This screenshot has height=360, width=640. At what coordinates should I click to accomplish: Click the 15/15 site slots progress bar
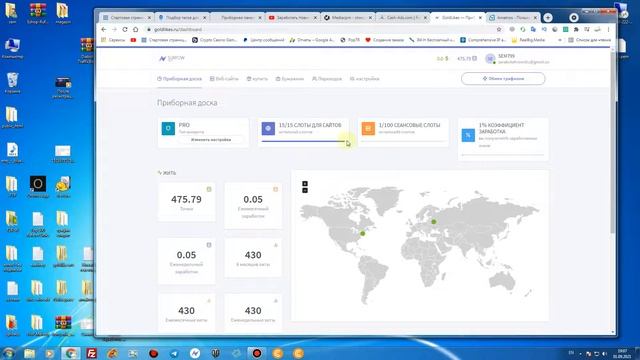tap(303, 141)
